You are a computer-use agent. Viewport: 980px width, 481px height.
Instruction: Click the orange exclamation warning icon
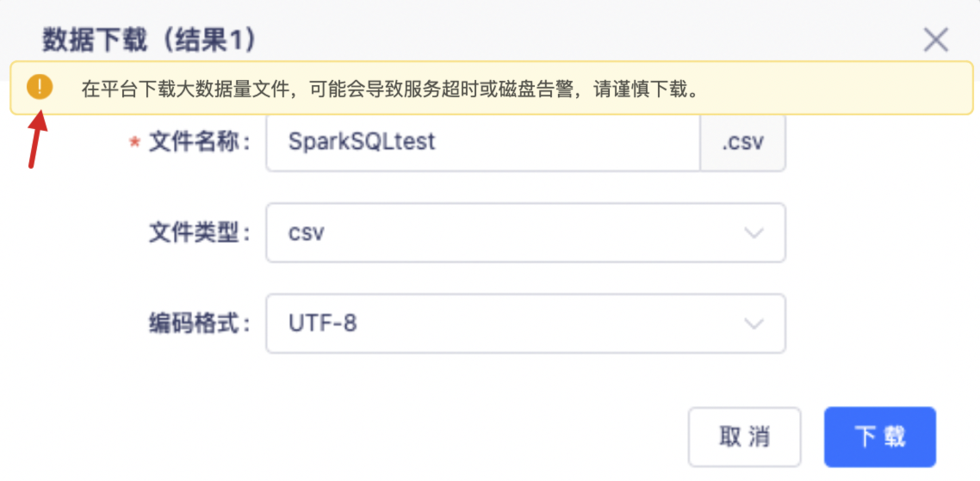coord(40,88)
